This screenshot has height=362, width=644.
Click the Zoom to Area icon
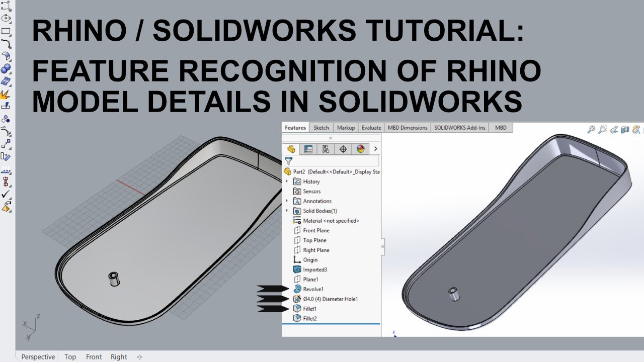pyautogui.click(x=603, y=130)
